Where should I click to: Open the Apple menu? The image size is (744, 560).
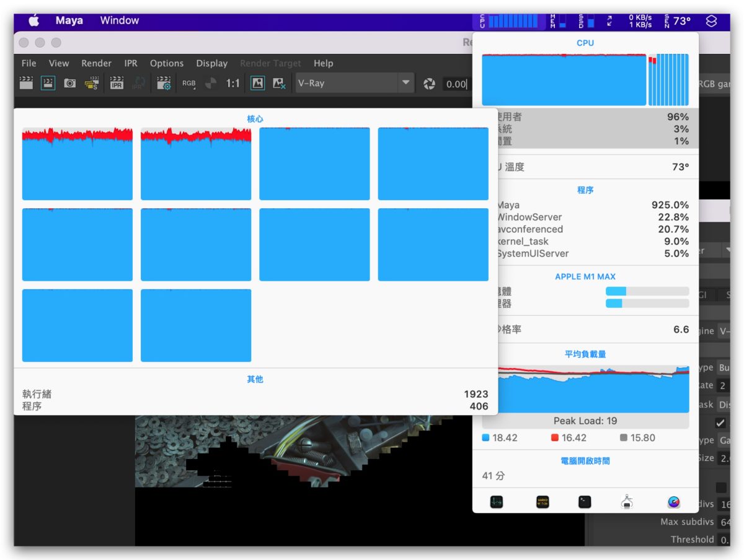click(33, 20)
